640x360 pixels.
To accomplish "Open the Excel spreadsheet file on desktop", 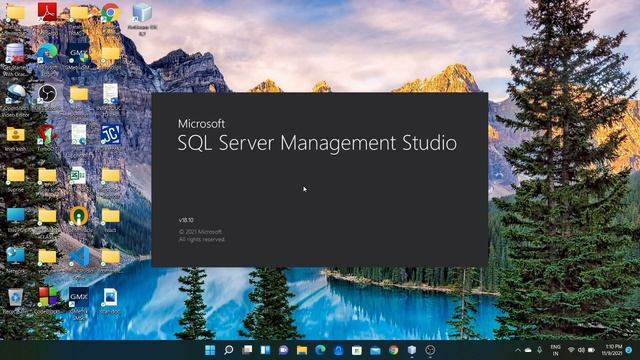I will [79, 175].
